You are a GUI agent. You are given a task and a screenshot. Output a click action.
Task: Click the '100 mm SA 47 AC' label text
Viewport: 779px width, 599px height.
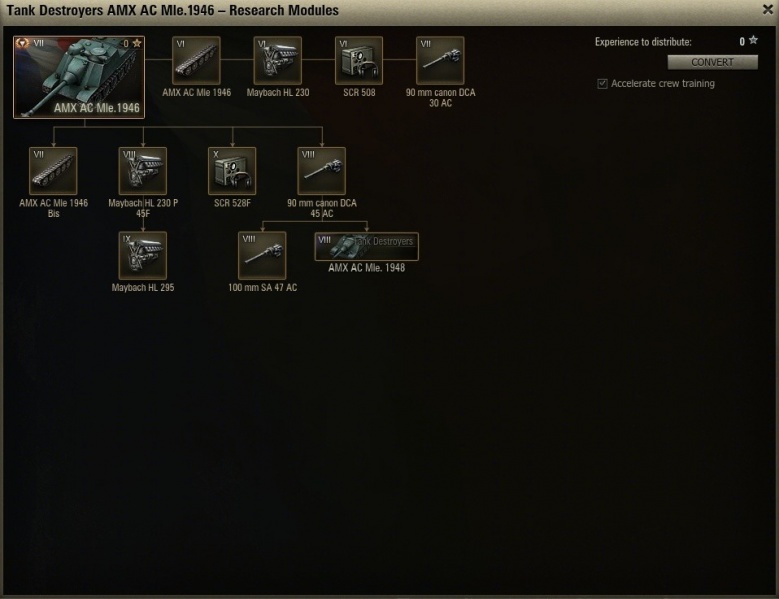tap(262, 288)
